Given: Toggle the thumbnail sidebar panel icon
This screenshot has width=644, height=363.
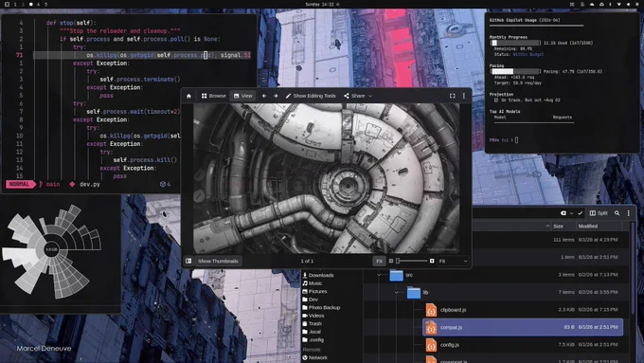Looking at the screenshot, I should pos(188,261).
